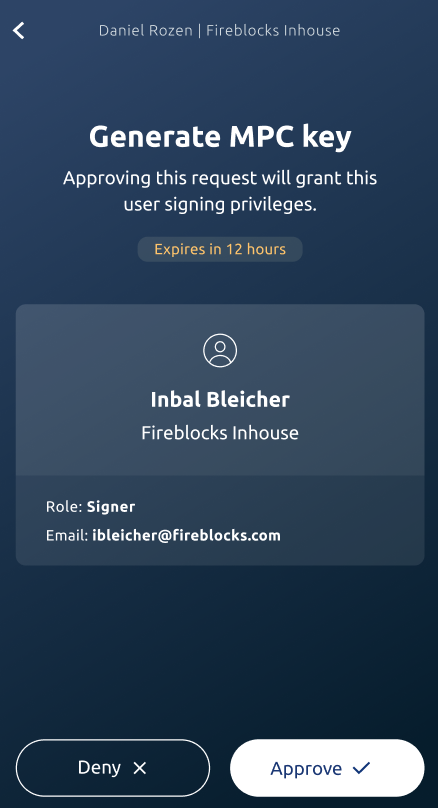Click Fireblocks Inhouse in the header bar
438x808 pixels.
pos(273,30)
